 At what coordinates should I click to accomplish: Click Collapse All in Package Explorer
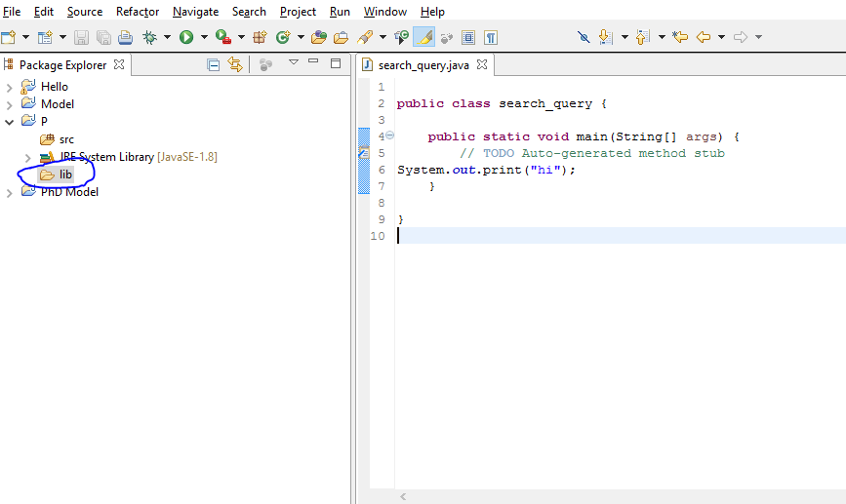(213, 65)
